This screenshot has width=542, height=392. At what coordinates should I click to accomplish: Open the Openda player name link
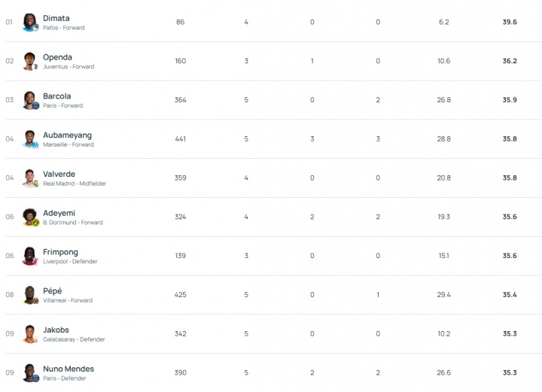[58, 57]
